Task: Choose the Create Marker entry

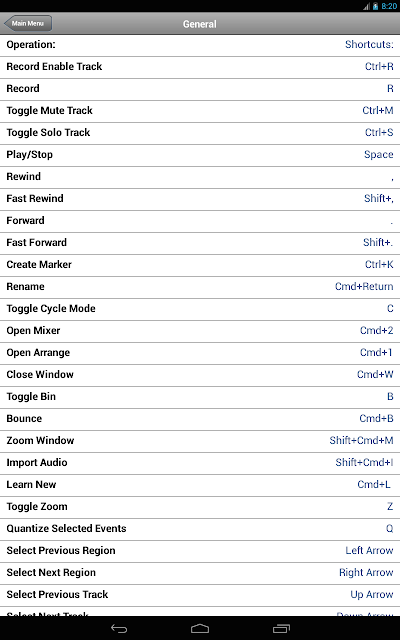Action: [200, 266]
